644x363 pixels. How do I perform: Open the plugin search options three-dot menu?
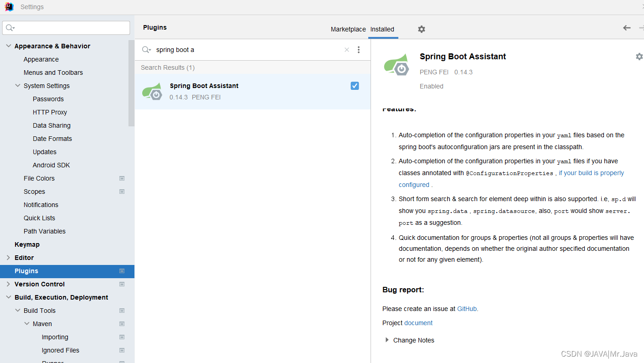point(359,50)
